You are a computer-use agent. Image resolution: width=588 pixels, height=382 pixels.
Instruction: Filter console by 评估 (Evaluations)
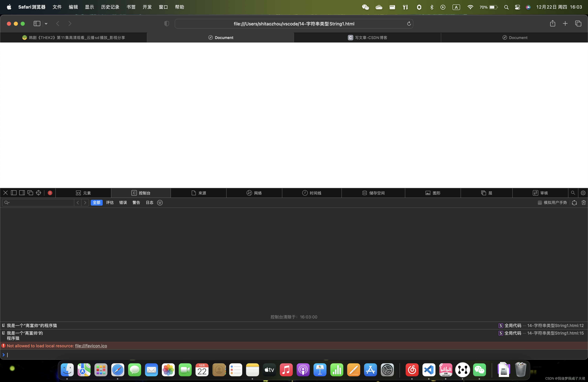click(110, 203)
